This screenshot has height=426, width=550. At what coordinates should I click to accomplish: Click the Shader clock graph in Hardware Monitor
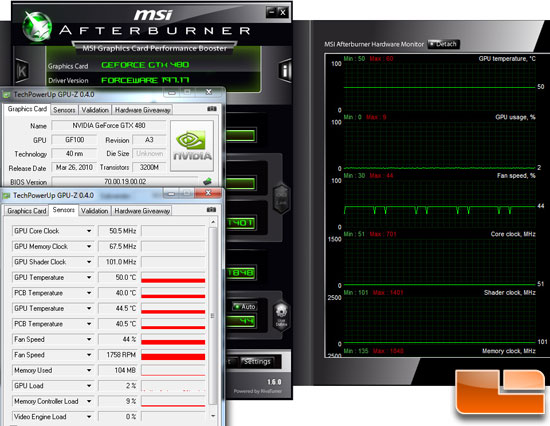click(440, 321)
